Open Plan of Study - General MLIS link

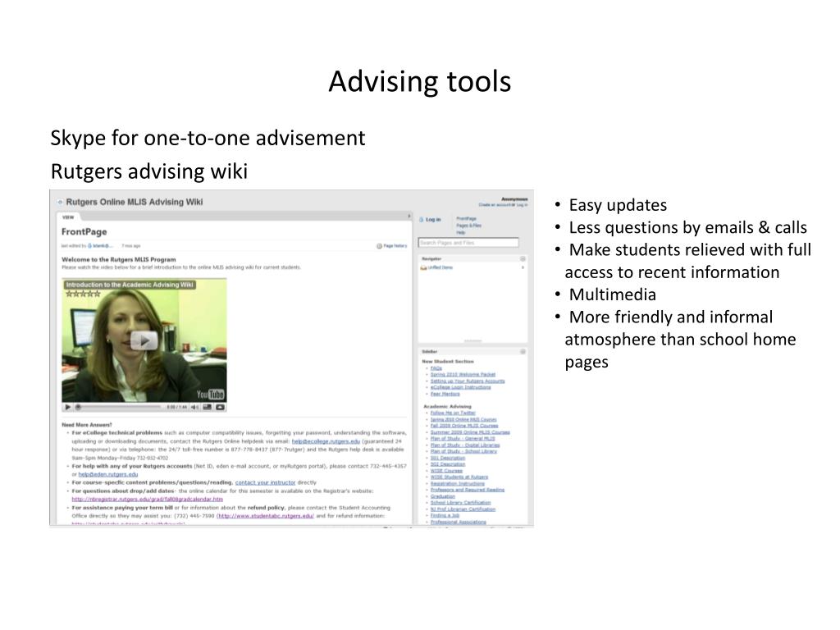tap(463, 438)
